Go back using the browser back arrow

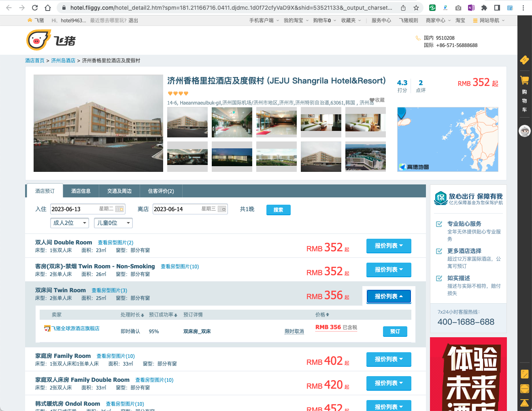pos(9,8)
